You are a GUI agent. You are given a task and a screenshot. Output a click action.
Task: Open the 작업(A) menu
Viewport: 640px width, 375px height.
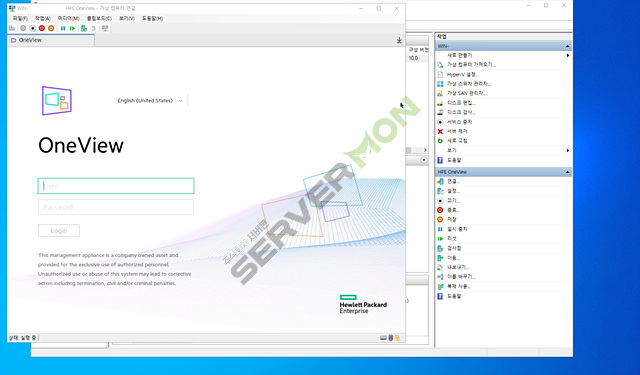[42, 18]
